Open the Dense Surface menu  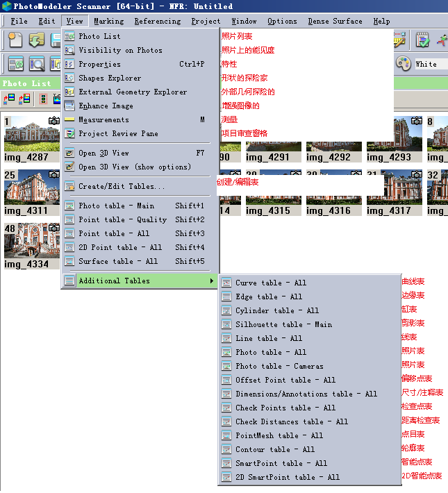(335, 21)
